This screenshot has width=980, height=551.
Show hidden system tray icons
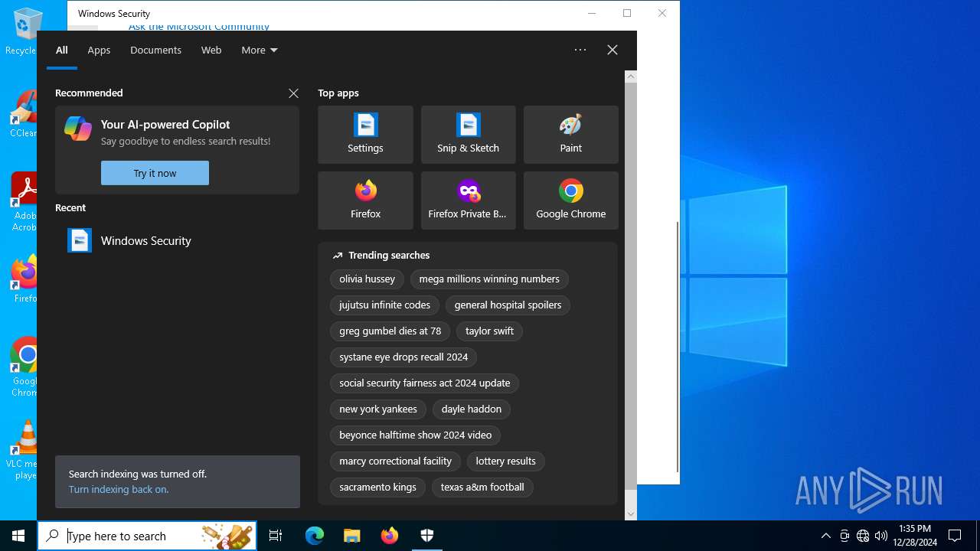coord(825,536)
